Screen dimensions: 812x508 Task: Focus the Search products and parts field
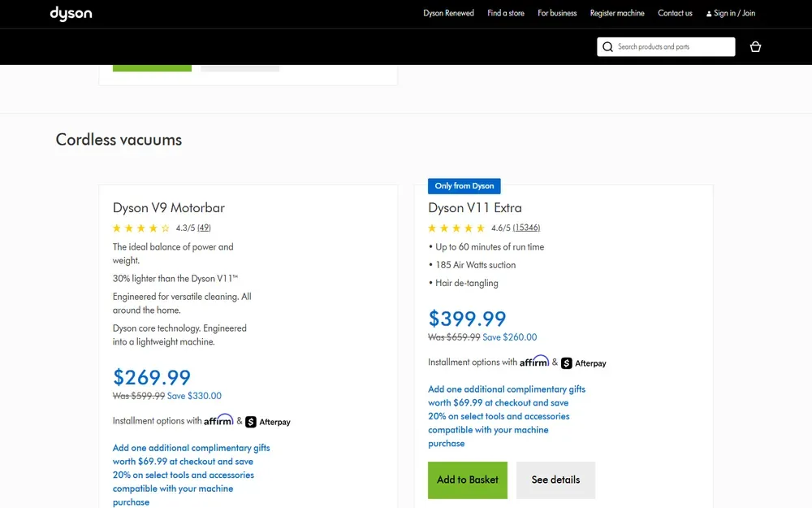666,46
